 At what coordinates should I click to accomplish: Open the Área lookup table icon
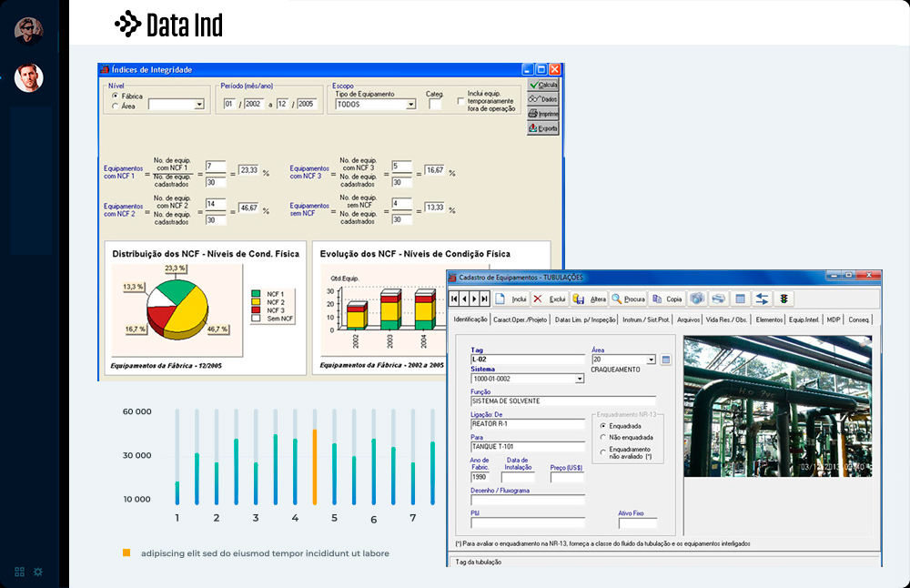pos(666,360)
